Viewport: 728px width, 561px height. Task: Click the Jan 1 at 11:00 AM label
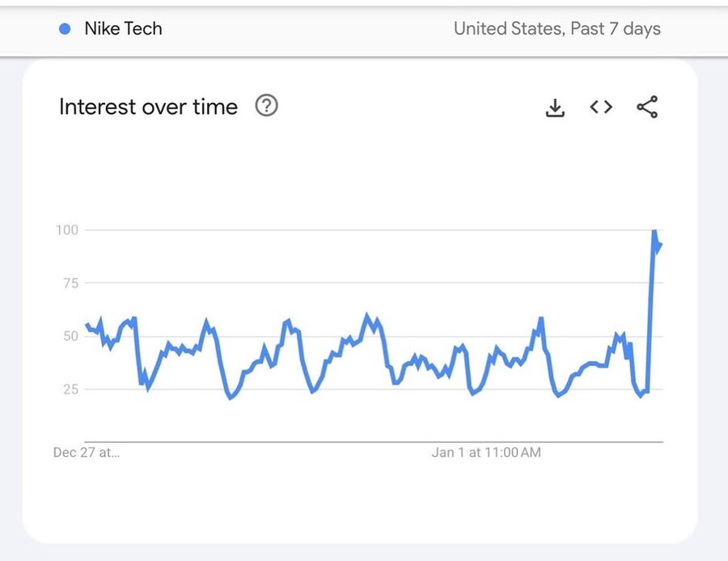pos(486,453)
